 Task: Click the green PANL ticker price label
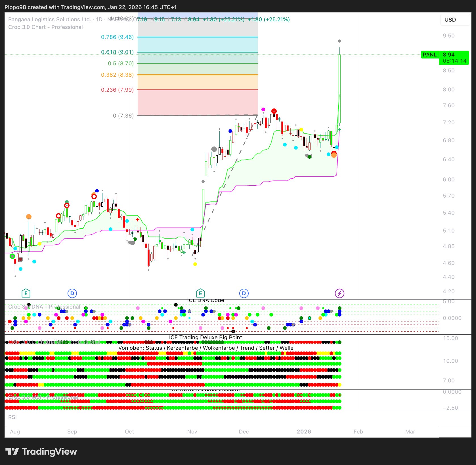pos(429,55)
